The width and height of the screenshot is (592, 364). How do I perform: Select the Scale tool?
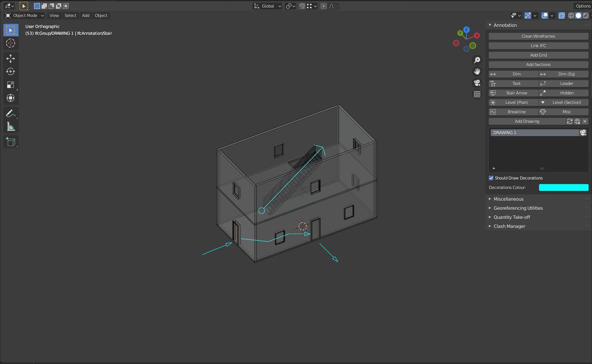click(11, 85)
